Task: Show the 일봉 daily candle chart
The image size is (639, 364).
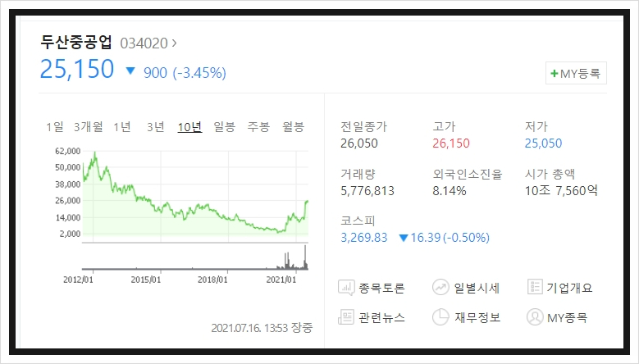Action: click(x=225, y=126)
